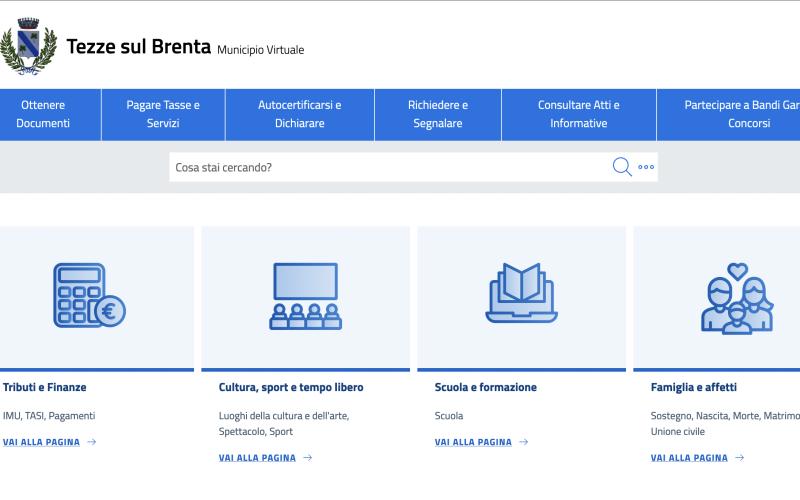800x500 pixels.
Task: Click the arrow beside Famiglia's Vai alla pagina
Action: [x=739, y=458]
